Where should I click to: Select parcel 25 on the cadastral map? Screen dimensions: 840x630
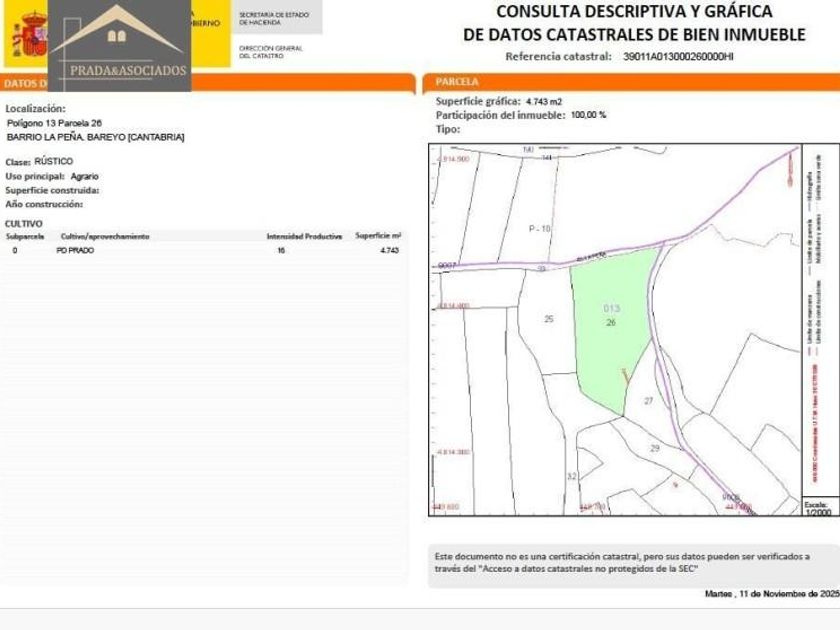coord(548,319)
